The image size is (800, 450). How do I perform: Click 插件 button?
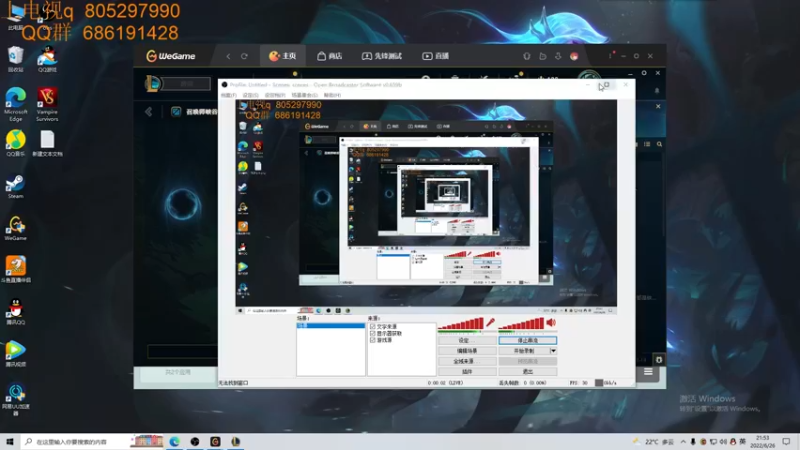pos(467,372)
